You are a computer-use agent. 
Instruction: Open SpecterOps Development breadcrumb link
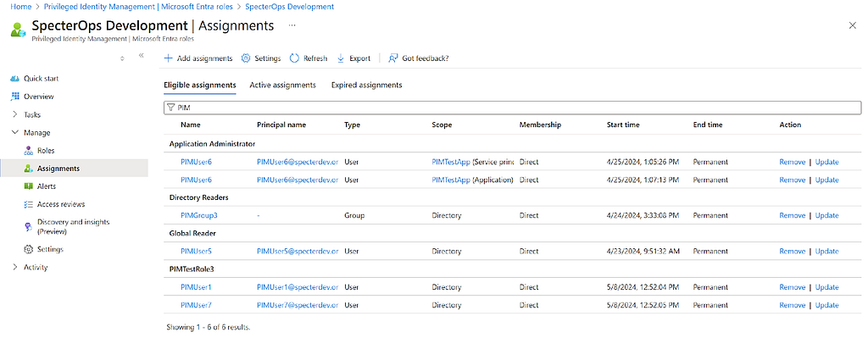pos(290,7)
